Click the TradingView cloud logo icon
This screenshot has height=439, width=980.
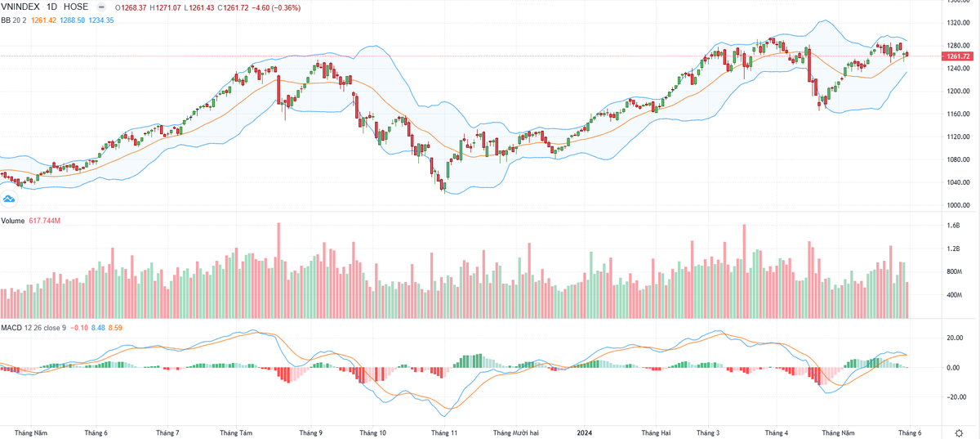[10, 199]
